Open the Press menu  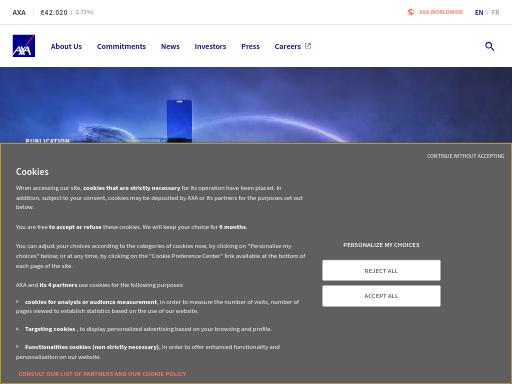point(250,46)
